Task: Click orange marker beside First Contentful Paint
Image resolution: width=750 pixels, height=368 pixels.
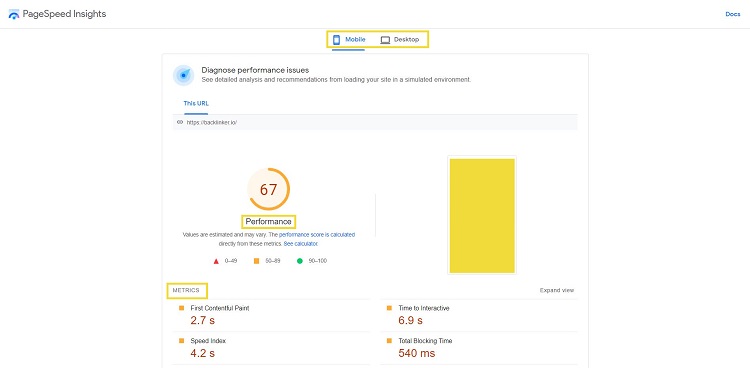Action: [x=181, y=308]
